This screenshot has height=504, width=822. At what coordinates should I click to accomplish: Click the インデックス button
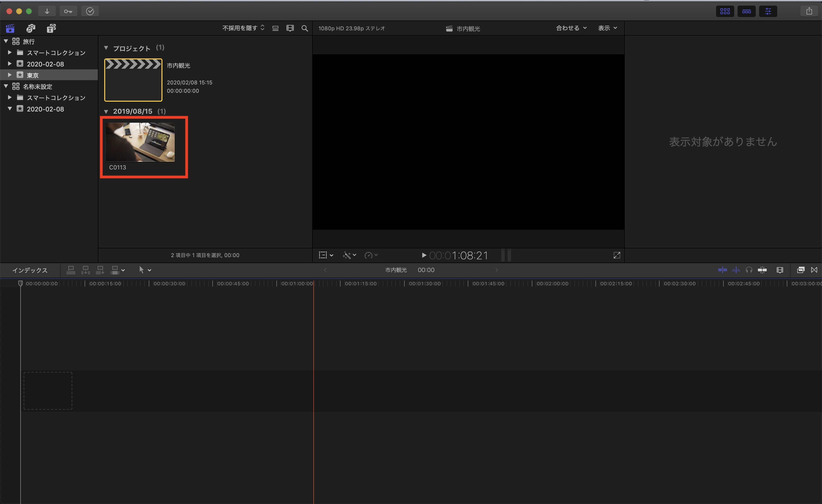pyautogui.click(x=30, y=270)
